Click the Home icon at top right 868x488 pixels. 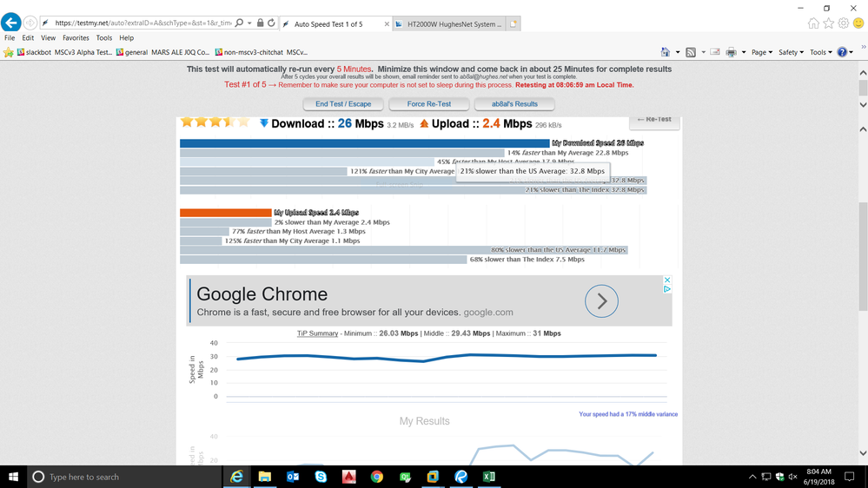[x=813, y=23]
